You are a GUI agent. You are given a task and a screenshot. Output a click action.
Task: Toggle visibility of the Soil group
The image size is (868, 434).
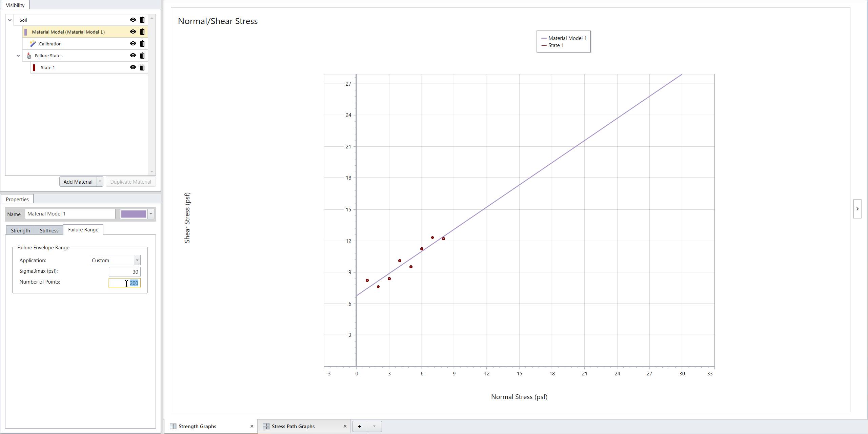(x=133, y=20)
